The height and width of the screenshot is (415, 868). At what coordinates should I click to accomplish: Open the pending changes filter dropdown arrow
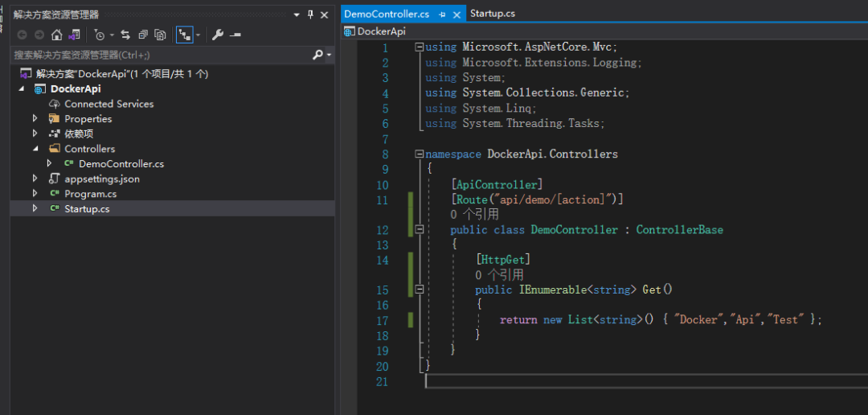[112, 35]
